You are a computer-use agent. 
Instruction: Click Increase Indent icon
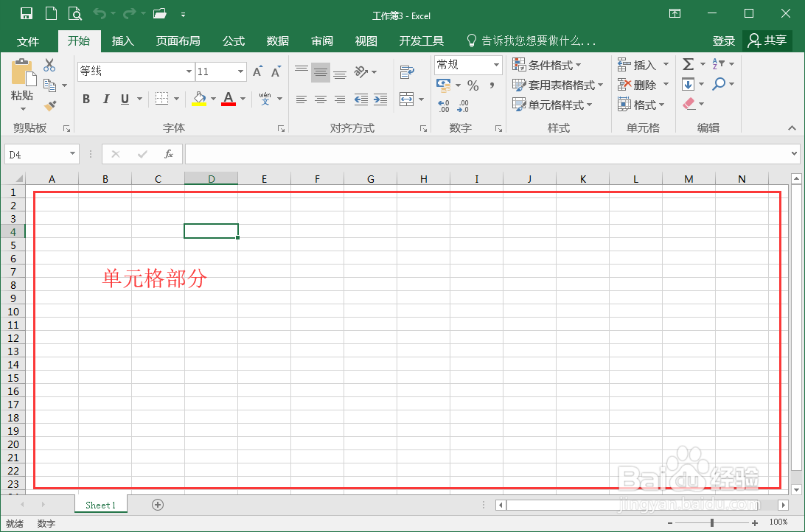pos(380,99)
